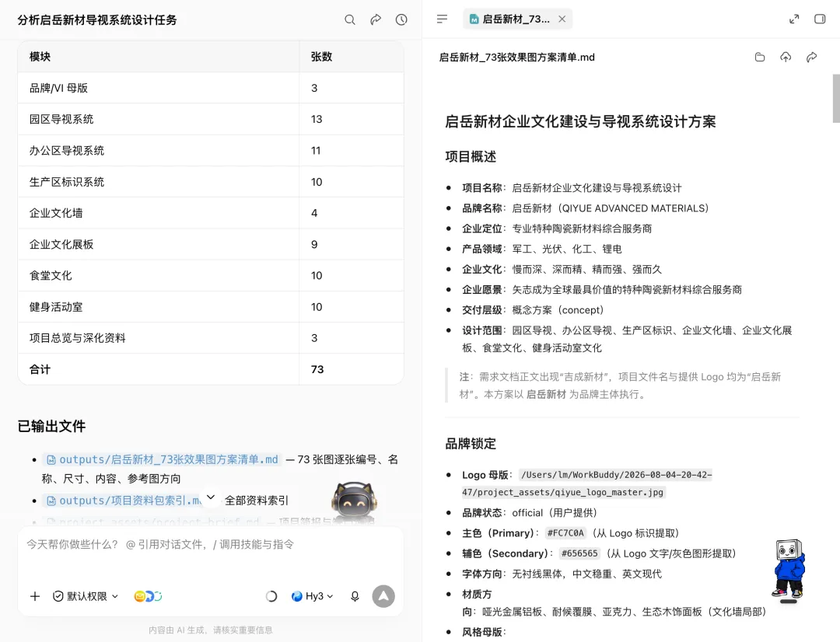Share the conversation via arrow icon next to search

[x=376, y=19]
